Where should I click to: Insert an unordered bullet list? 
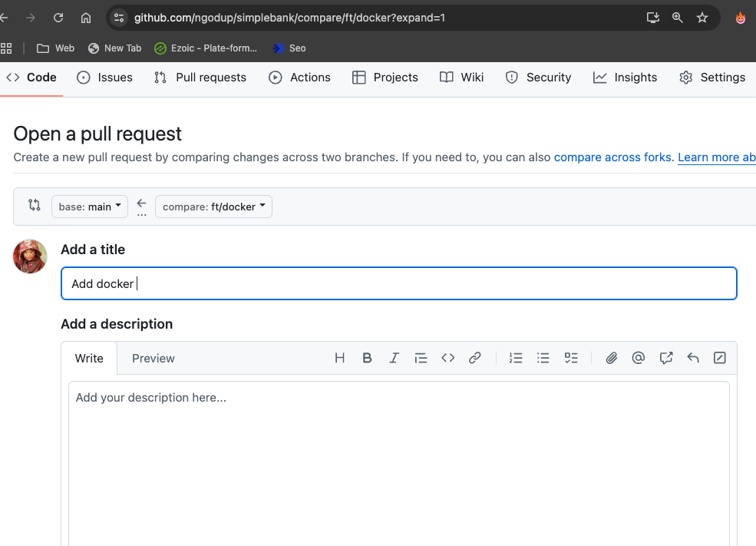(x=543, y=358)
